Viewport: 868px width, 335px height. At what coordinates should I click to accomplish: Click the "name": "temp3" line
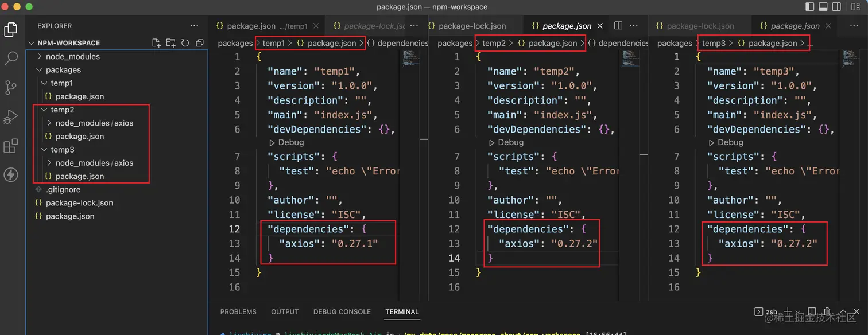click(x=753, y=71)
